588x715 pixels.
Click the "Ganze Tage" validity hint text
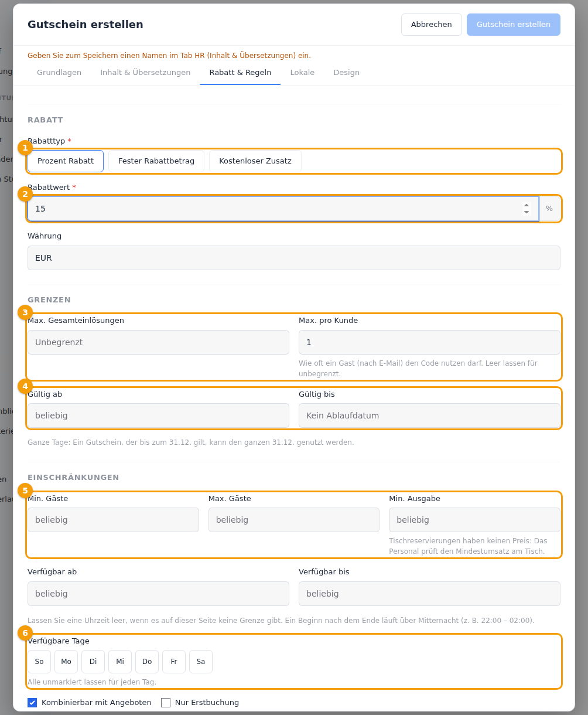(x=191, y=442)
